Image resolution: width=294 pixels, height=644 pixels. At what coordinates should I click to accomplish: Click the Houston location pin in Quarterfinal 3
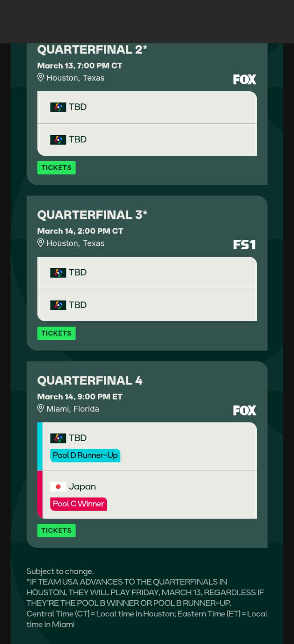41,243
